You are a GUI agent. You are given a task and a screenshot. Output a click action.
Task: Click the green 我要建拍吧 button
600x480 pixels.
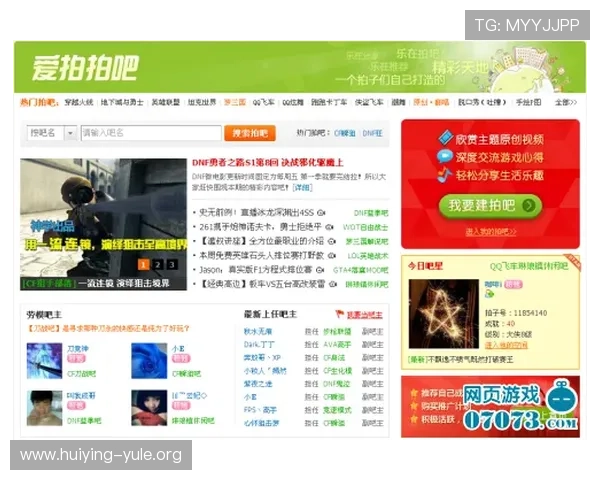tap(490, 206)
